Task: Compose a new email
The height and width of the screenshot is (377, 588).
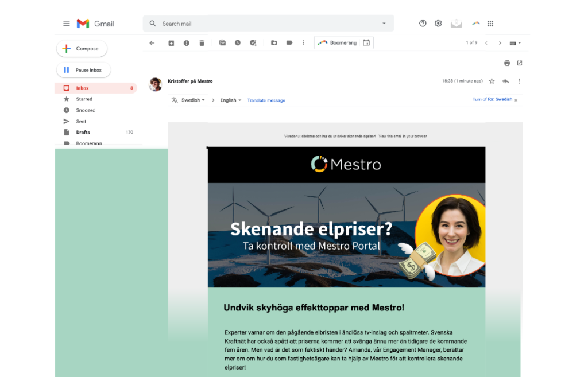Action: pos(82,48)
